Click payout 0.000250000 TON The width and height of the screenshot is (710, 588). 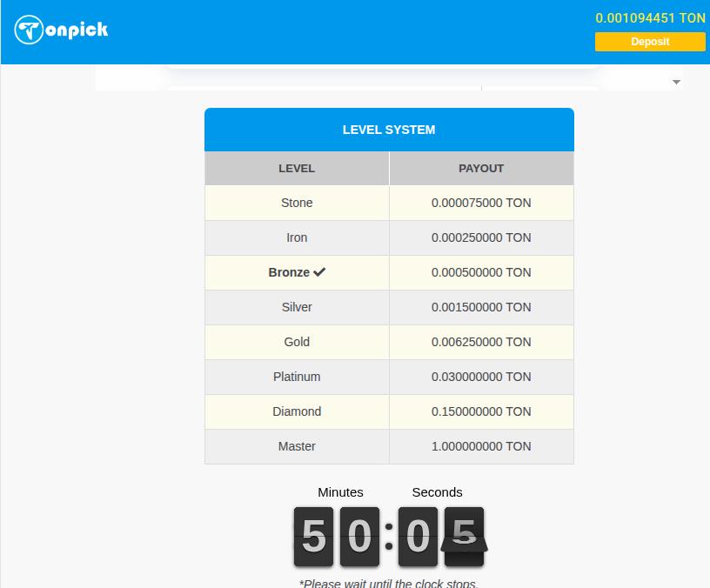pos(481,237)
